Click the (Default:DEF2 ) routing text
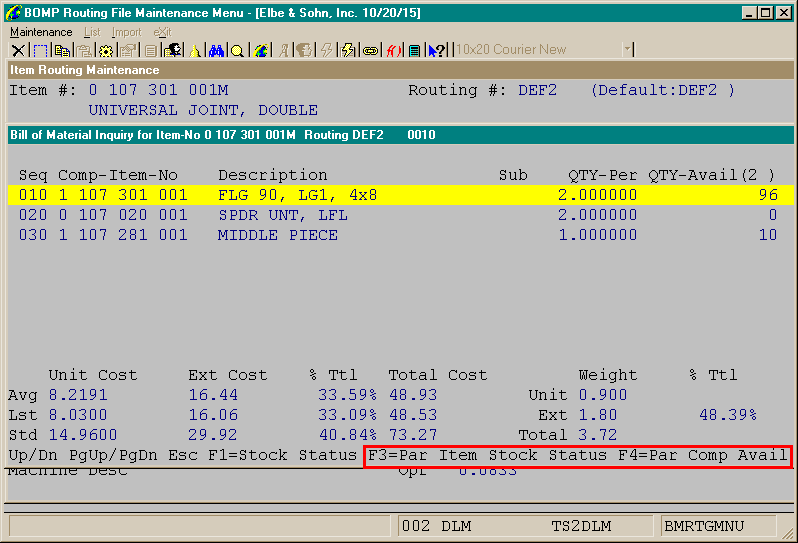Screen dimensions: 798x543 [x=663, y=90]
